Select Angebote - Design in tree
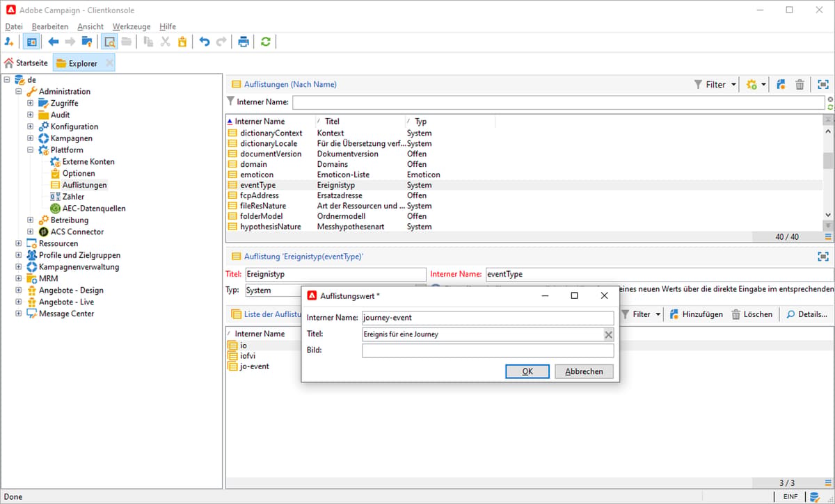This screenshot has height=504, width=835. pyautogui.click(x=71, y=291)
